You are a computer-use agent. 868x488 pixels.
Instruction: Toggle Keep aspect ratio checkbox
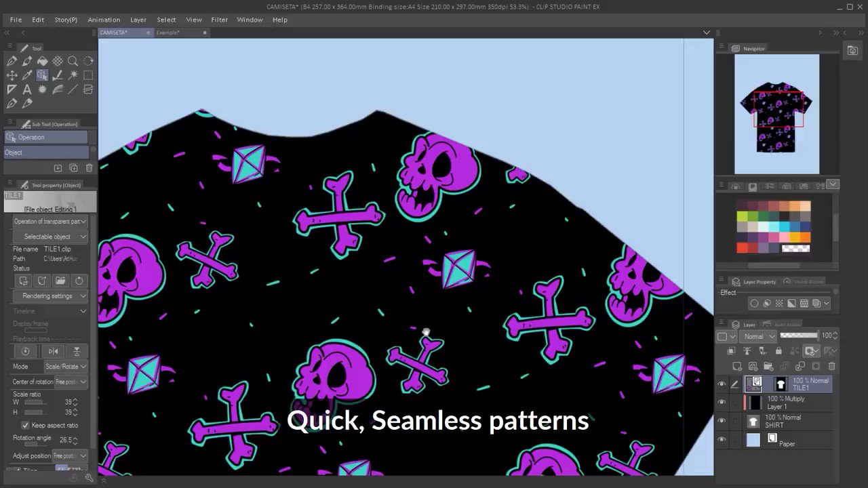[26, 425]
